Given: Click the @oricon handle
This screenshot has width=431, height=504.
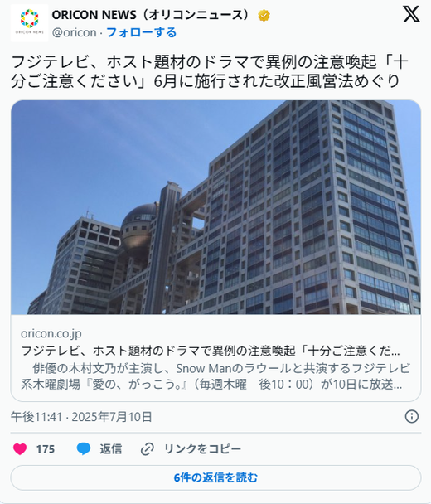Looking at the screenshot, I should (75, 32).
